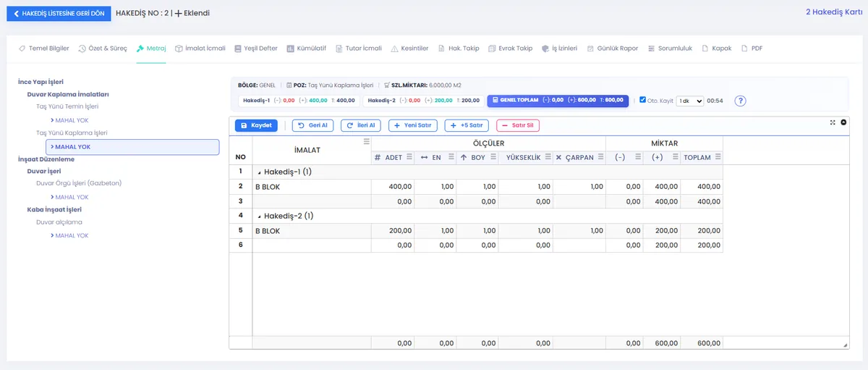The width and height of the screenshot is (868, 370).
Task: Open the ADET column menu icon
Action: tap(409, 157)
